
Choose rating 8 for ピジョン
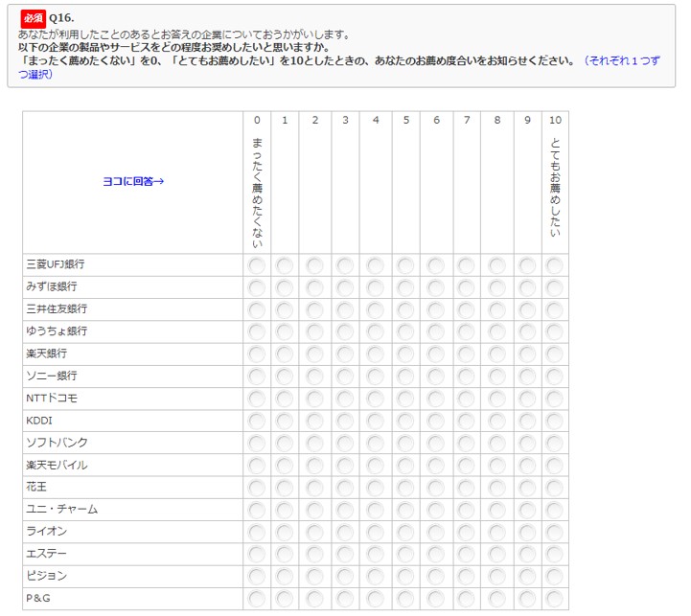(496, 577)
